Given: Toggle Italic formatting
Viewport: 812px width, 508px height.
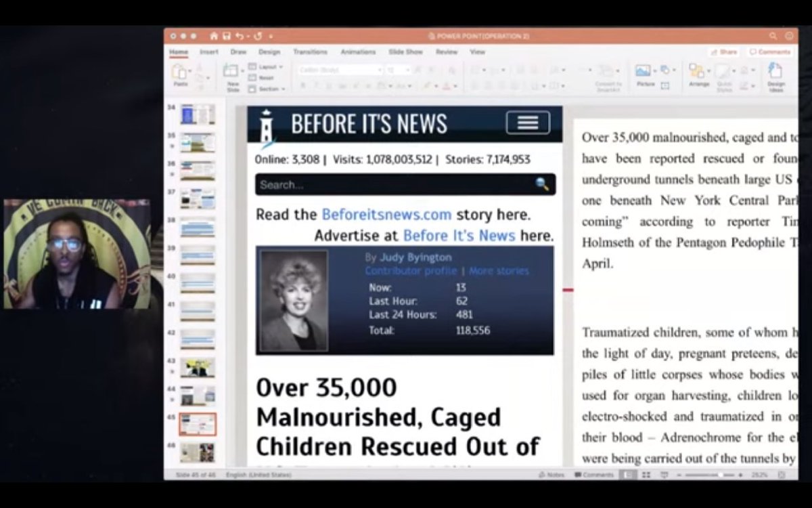Looking at the screenshot, I should click(315, 86).
